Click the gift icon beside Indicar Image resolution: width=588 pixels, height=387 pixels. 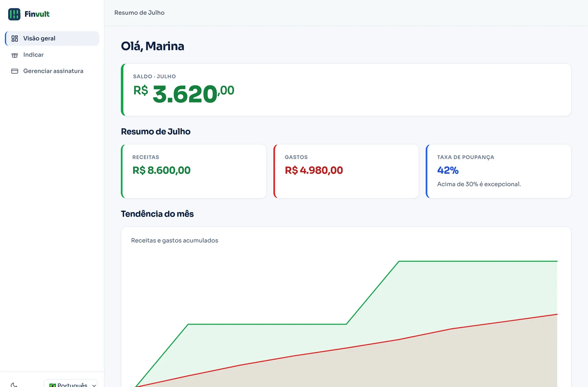[15, 55]
